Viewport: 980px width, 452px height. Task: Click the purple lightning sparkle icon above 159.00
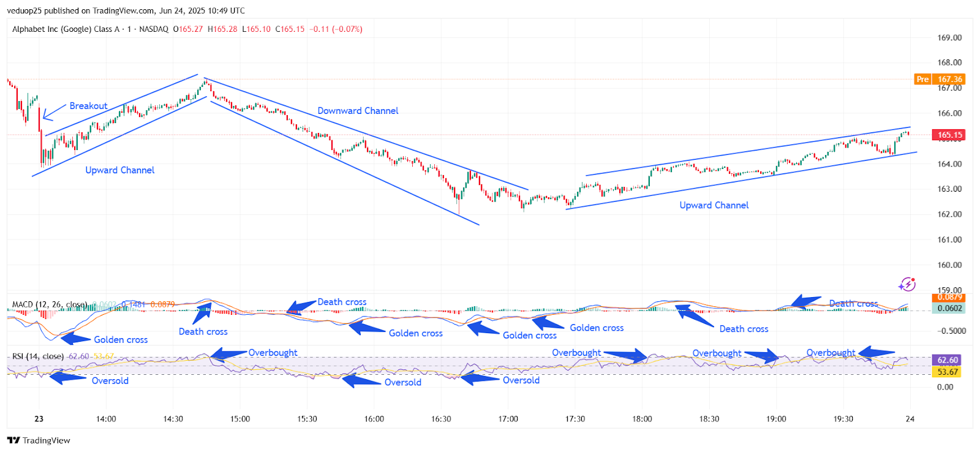coord(907,284)
